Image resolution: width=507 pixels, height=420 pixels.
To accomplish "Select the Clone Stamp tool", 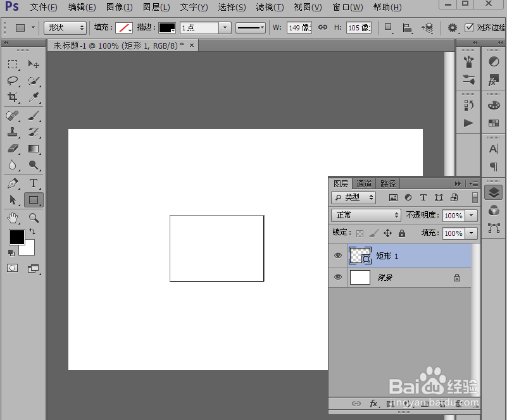I will pos(13,132).
